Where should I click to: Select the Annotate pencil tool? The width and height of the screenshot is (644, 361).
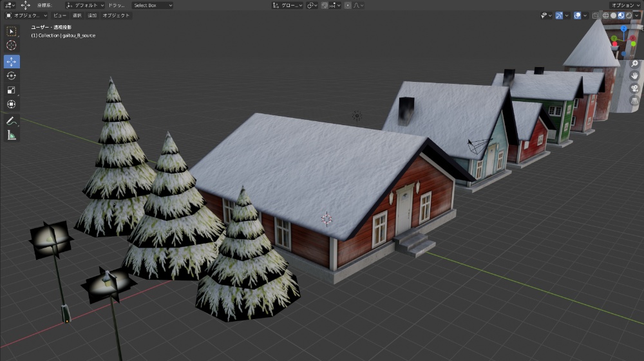point(12,121)
